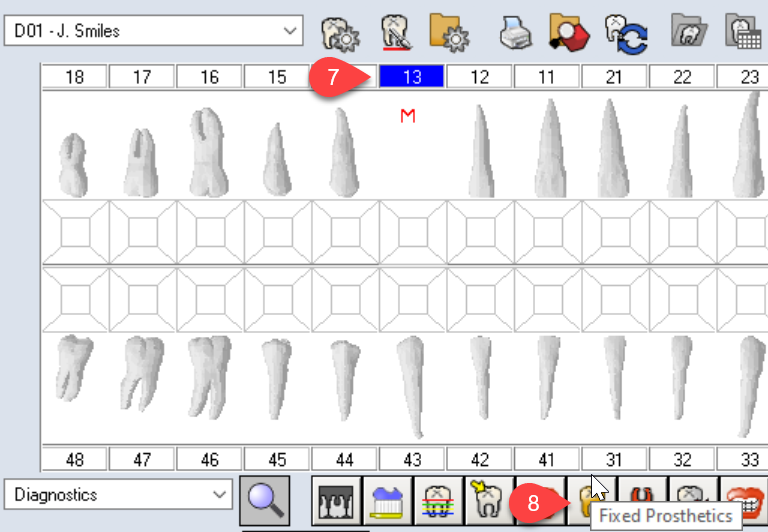This screenshot has height=532, width=768.
Task: Select tooth number 44 label
Action: tap(345, 459)
